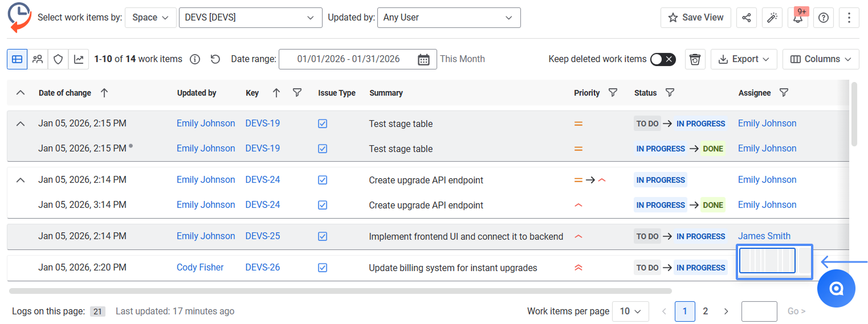Open the notifications bell
Image resolution: width=868 pixels, height=324 pixels.
click(798, 18)
